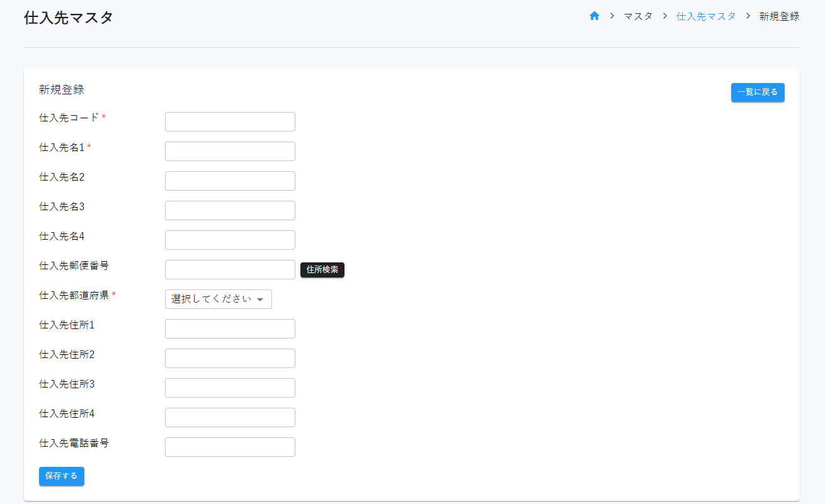
Task: Click the 仕入先都道府県 field label
Action: 74,295
